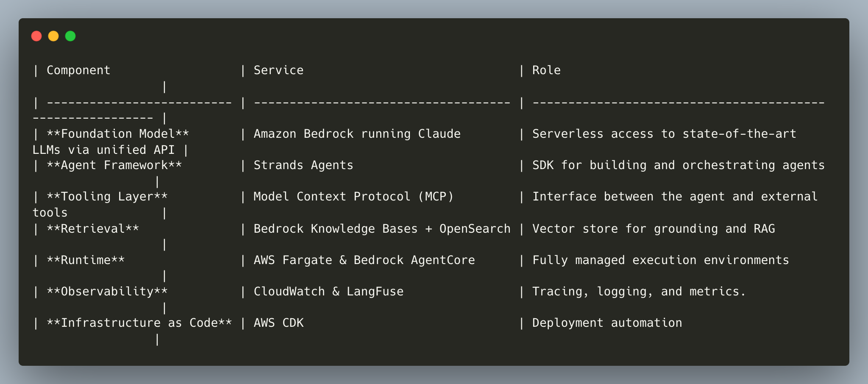868x384 pixels.
Task: Click the red close window button
Action: [x=36, y=36]
